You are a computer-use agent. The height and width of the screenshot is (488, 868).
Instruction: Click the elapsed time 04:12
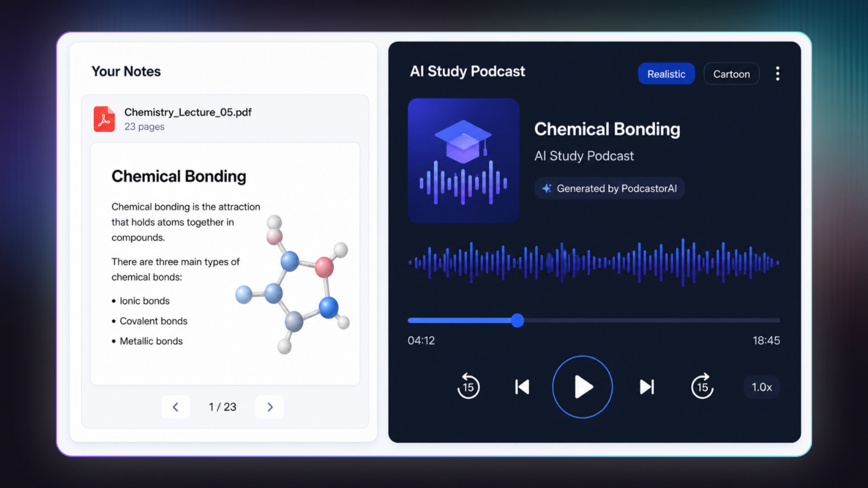(422, 341)
